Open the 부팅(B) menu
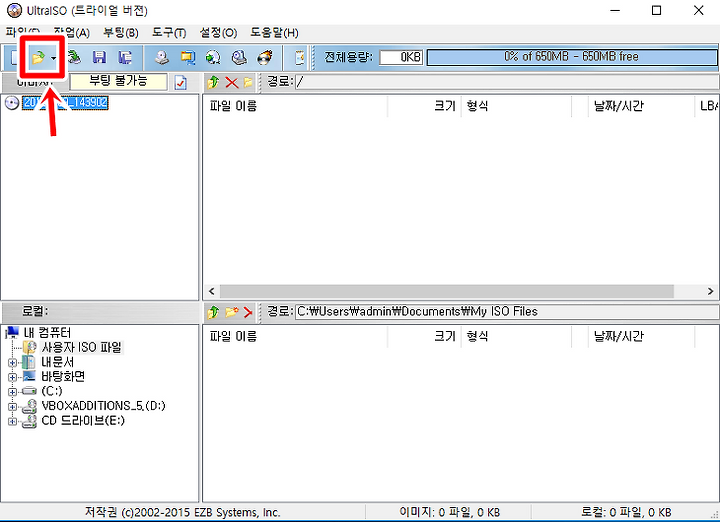 (121, 33)
